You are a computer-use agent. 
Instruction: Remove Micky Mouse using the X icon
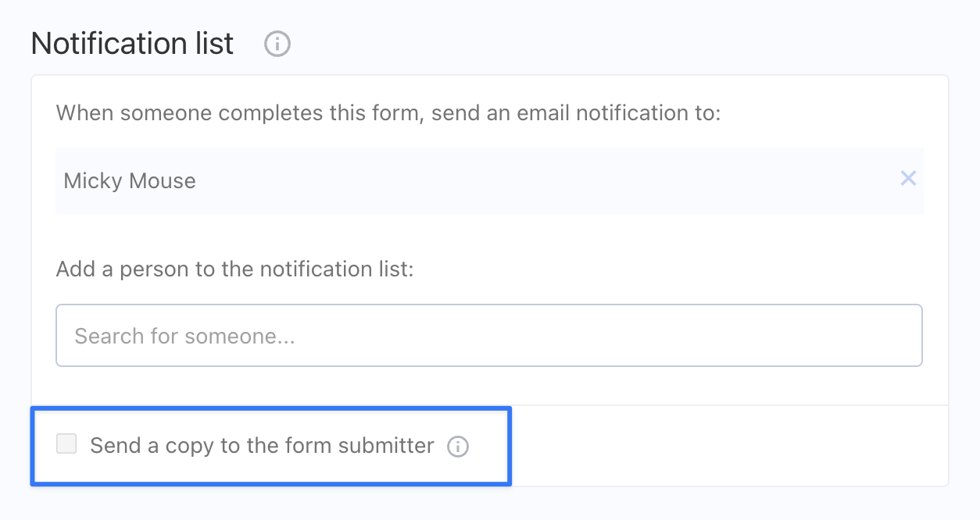(x=907, y=179)
